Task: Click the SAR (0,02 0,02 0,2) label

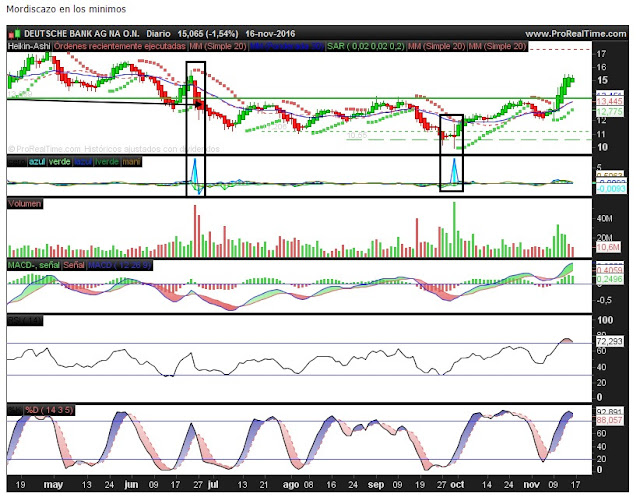Action: tap(366, 46)
